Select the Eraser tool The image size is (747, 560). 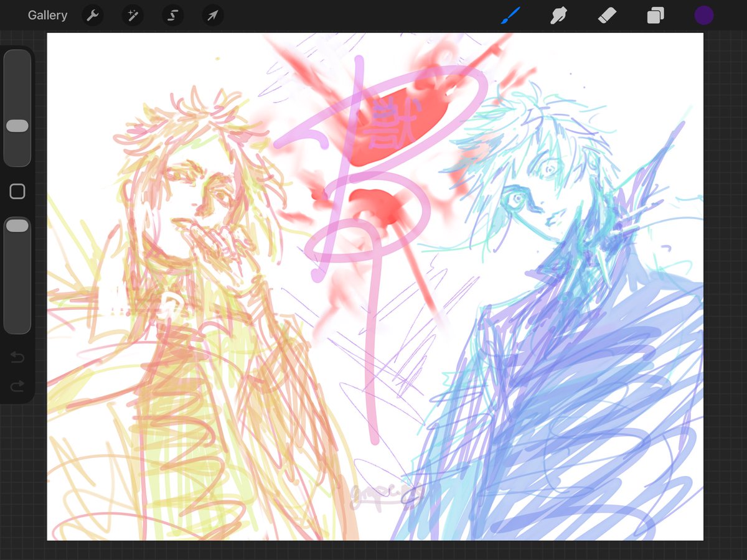point(607,16)
